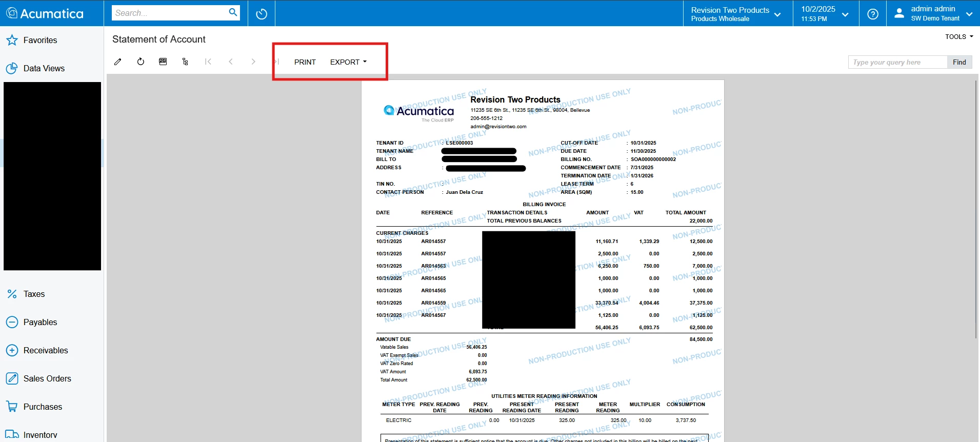Click the Find button

point(959,62)
